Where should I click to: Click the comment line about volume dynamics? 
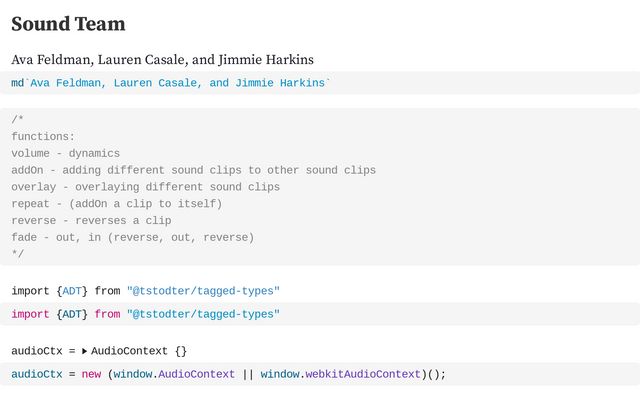[65, 153]
